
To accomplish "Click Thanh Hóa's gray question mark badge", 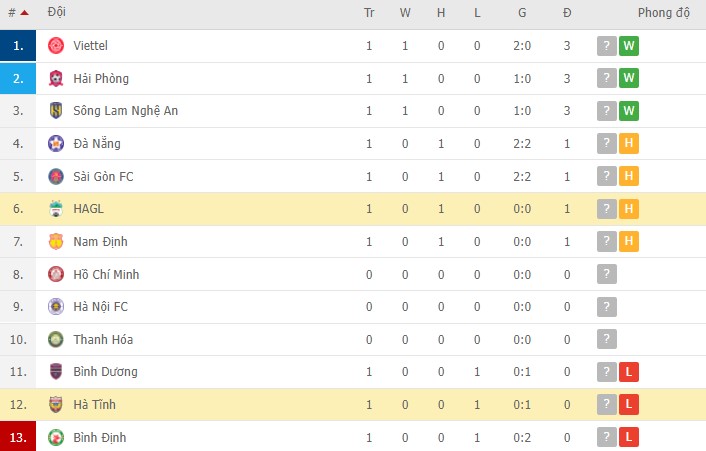I will (606, 340).
